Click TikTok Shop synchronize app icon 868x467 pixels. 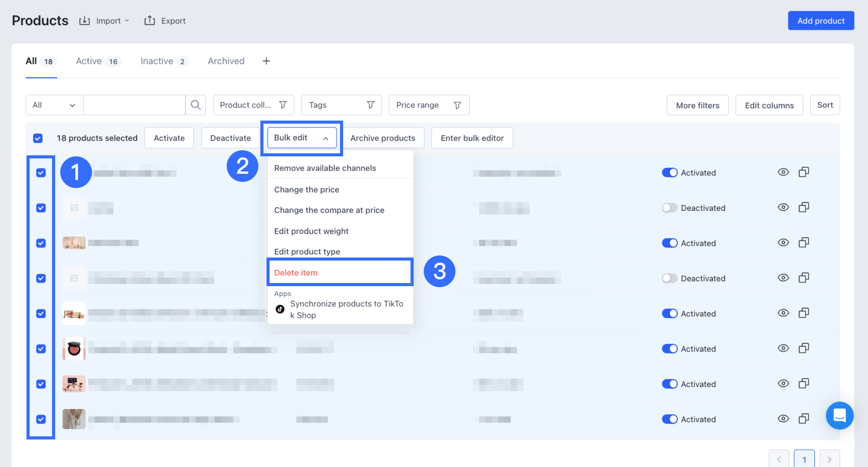[x=280, y=309]
